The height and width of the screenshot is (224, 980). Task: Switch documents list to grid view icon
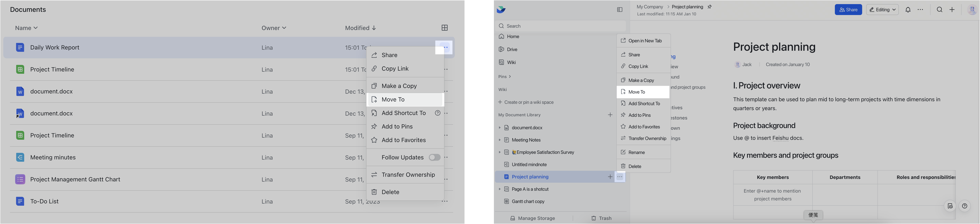coord(444,28)
